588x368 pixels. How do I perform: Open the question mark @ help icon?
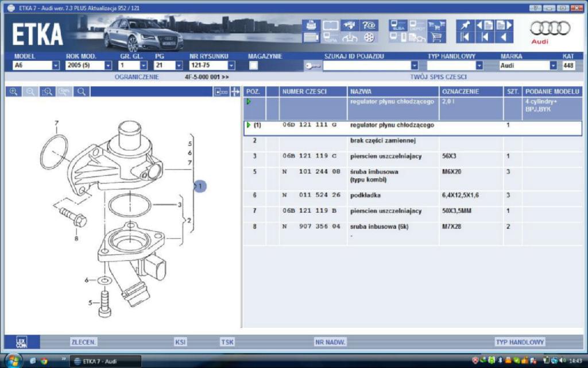pos(369,25)
